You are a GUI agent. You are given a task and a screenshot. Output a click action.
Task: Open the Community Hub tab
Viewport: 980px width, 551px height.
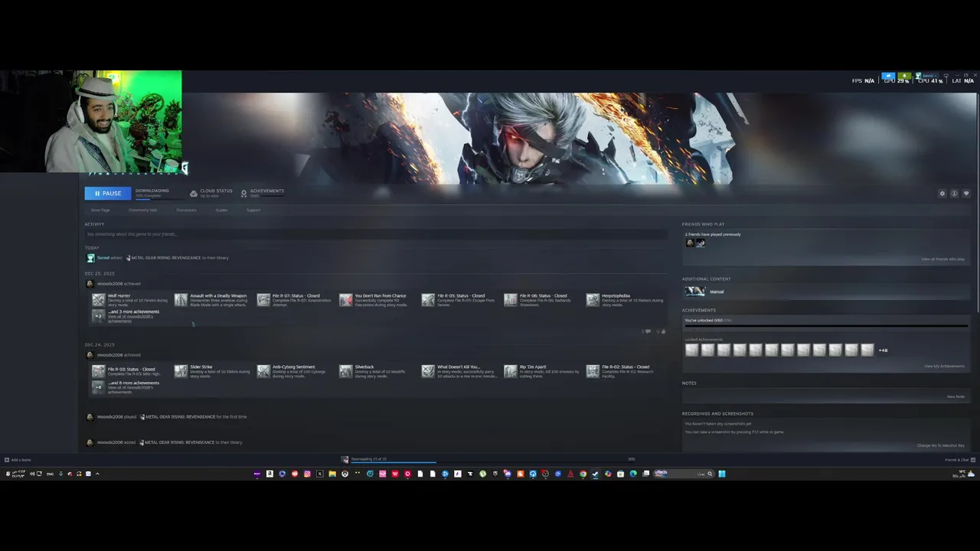[x=142, y=210]
